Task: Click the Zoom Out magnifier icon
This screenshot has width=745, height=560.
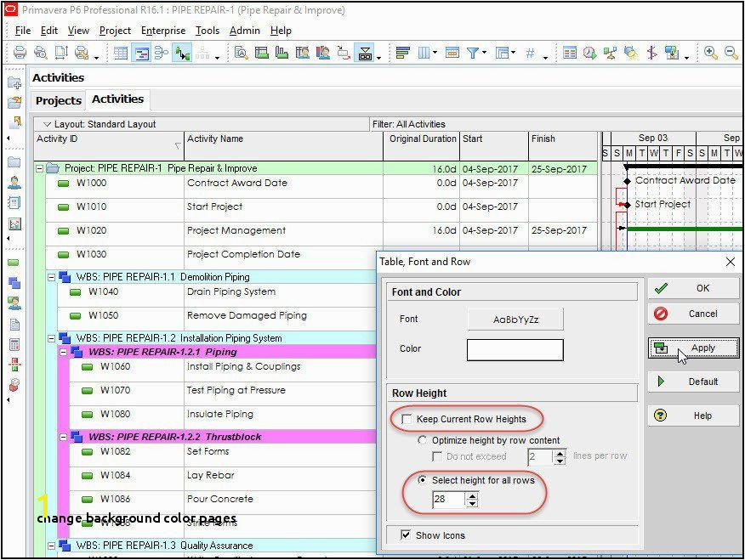Action: tap(731, 53)
